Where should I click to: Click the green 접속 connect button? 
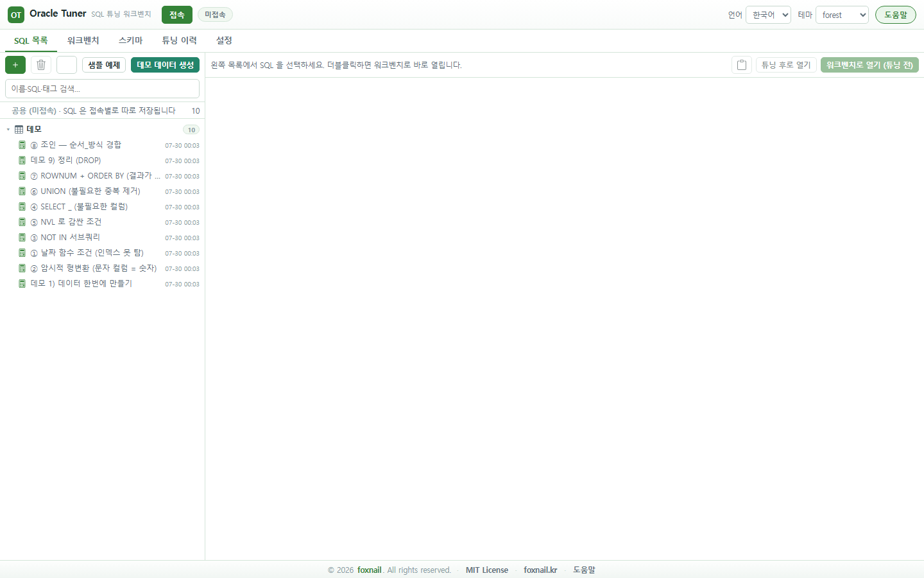click(x=177, y=15)
